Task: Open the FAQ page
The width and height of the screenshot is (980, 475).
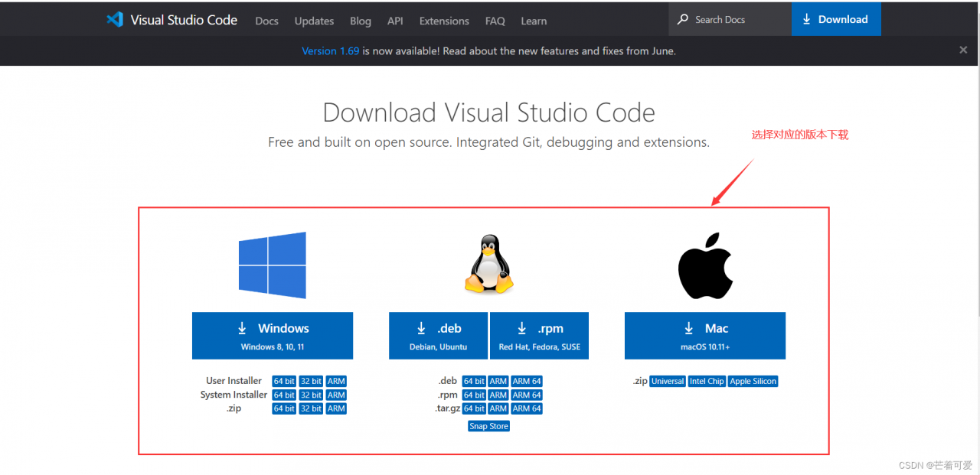Action: point(495,21)
